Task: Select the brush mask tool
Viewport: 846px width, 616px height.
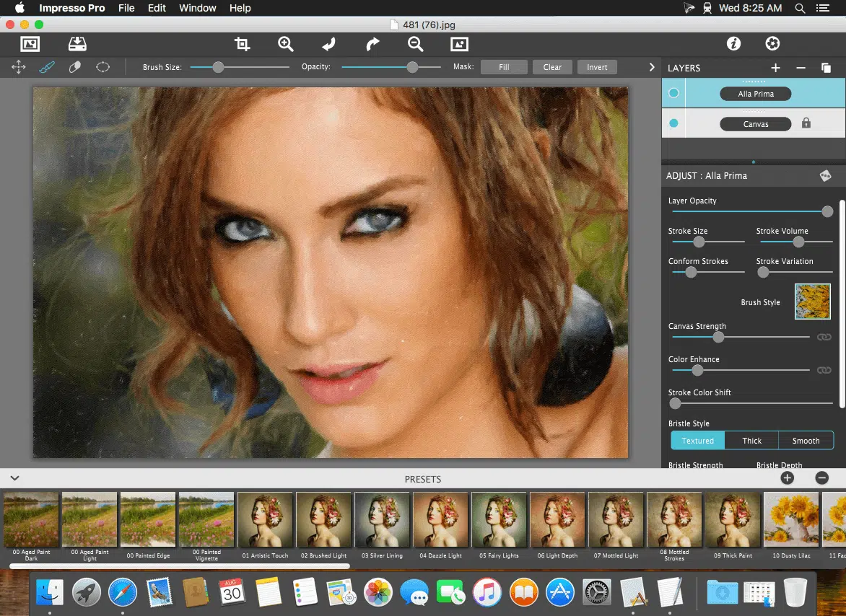Action: coord(46,67)
